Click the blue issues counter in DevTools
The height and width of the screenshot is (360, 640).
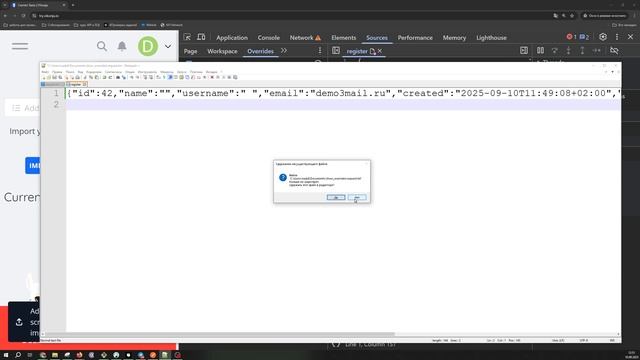[584, 37]
